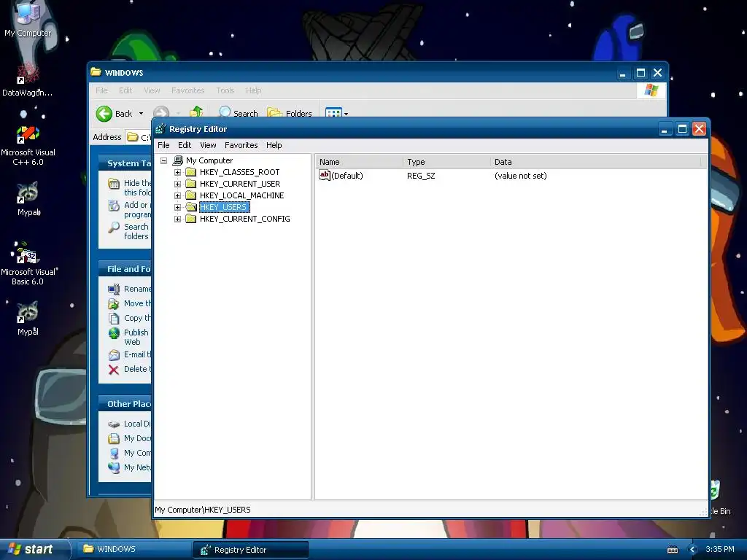Click the Rename task link in Explorer
747x560 pixels.
click(x=137, y=289)
